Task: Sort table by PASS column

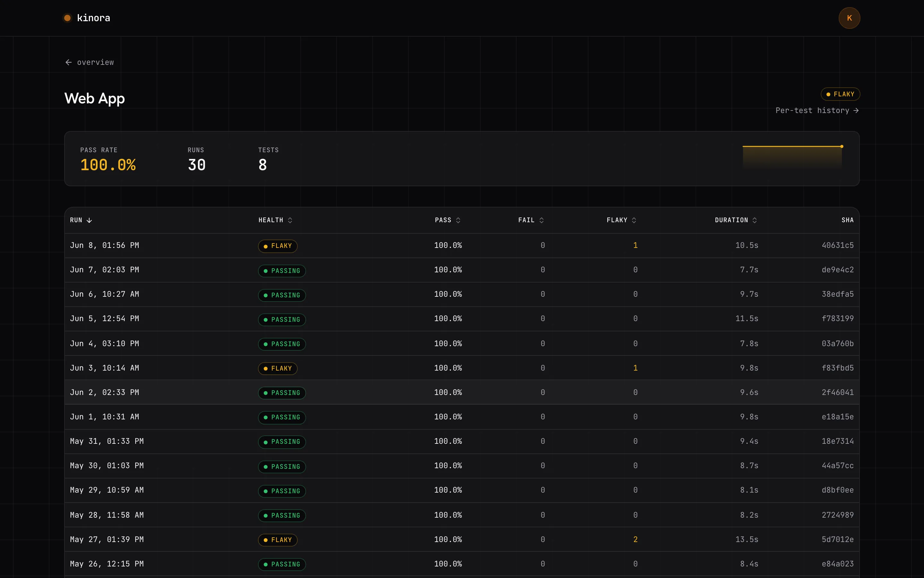Action: point(448,220)
